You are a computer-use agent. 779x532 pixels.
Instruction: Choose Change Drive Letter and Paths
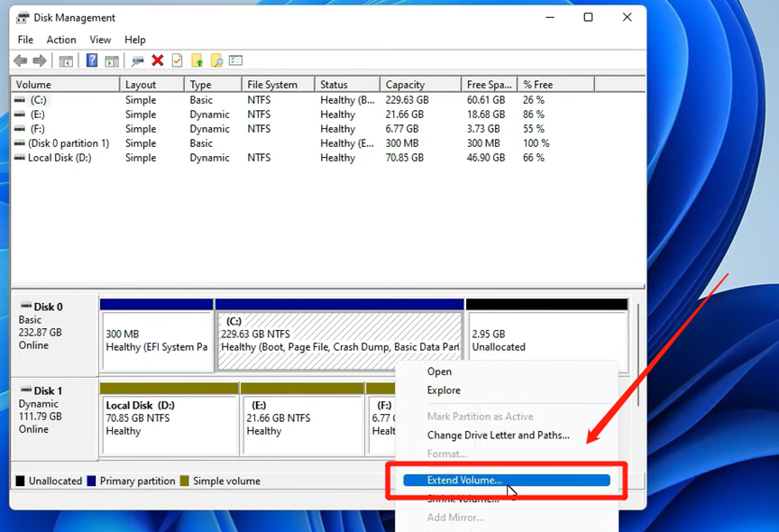498,435
